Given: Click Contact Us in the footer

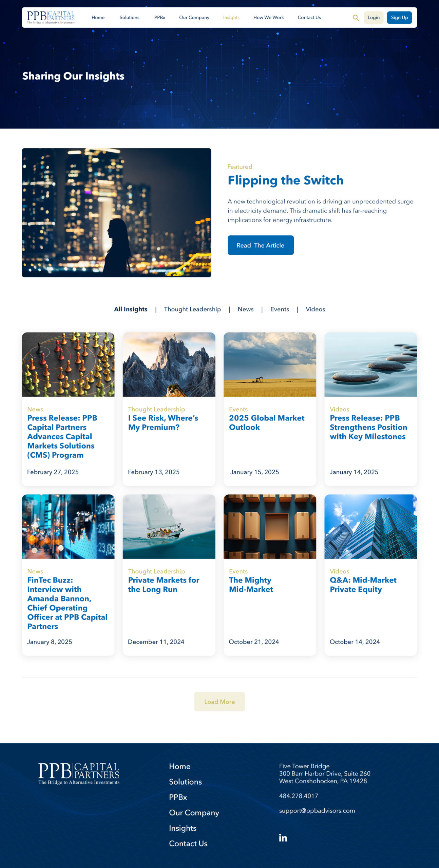Looking at the screenshot, I should 188,844.
